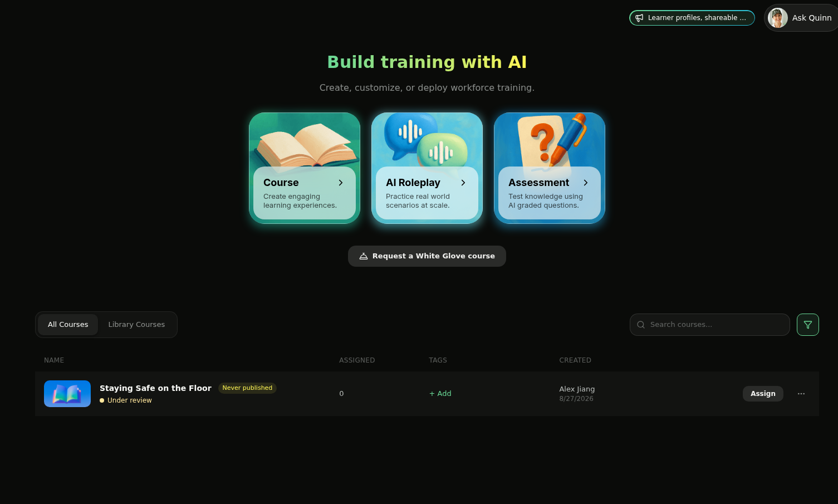838x504 pixels.
Task: Open the three-dot menu for Staying Safe on the Floor
Action: pos(801,394)
